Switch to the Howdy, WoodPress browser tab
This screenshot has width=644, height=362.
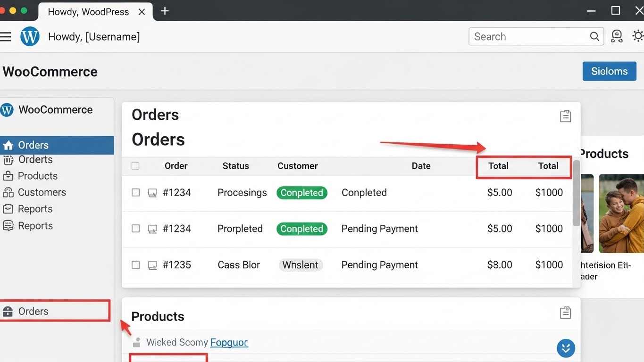tap(88, 12)
